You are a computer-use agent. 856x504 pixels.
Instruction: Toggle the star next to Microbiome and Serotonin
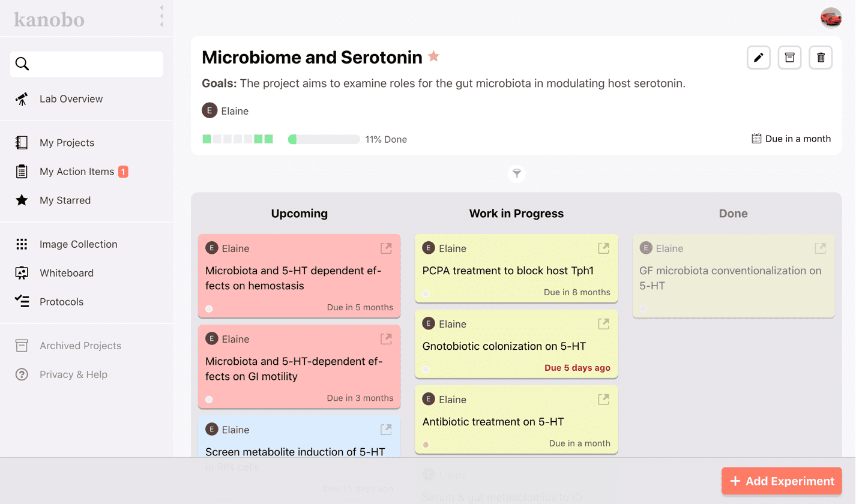click(433, 56)
